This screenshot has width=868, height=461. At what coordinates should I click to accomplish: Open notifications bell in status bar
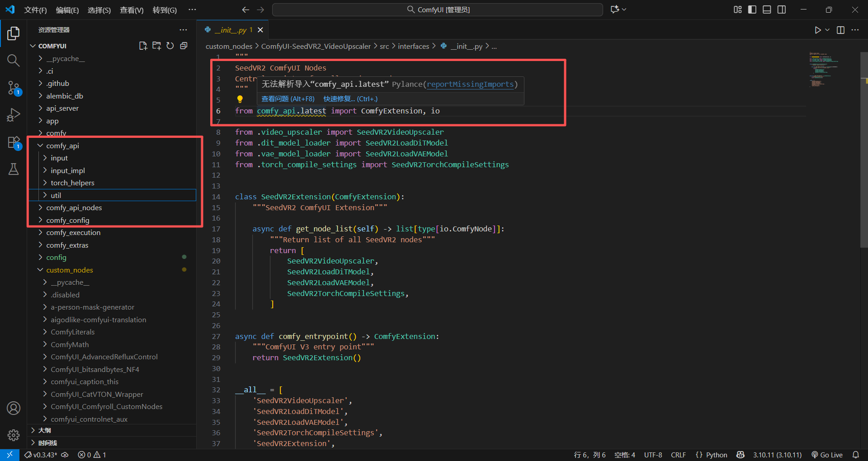pyautogui.click(x=856, y=455)
